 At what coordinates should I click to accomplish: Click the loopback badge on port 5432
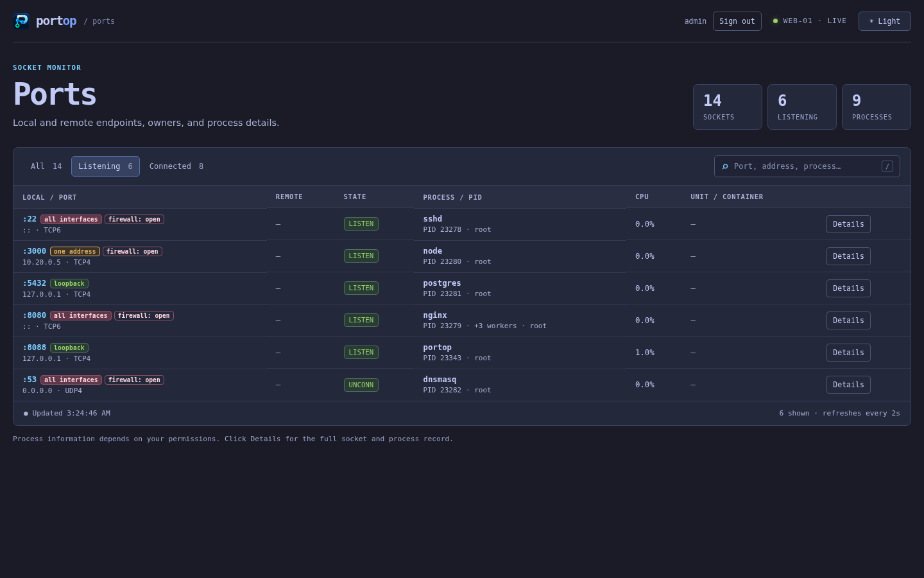click(x=69, y=284)
